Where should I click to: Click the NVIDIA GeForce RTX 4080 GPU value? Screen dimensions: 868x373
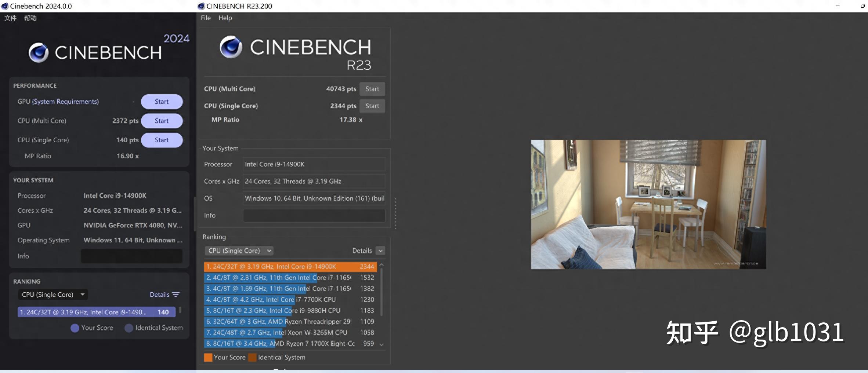click(x=133, y=225)
